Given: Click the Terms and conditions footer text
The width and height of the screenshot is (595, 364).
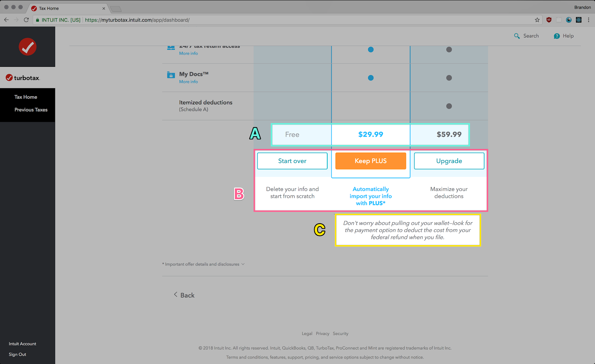Looking at the screenshot, I should coord(325,357).
